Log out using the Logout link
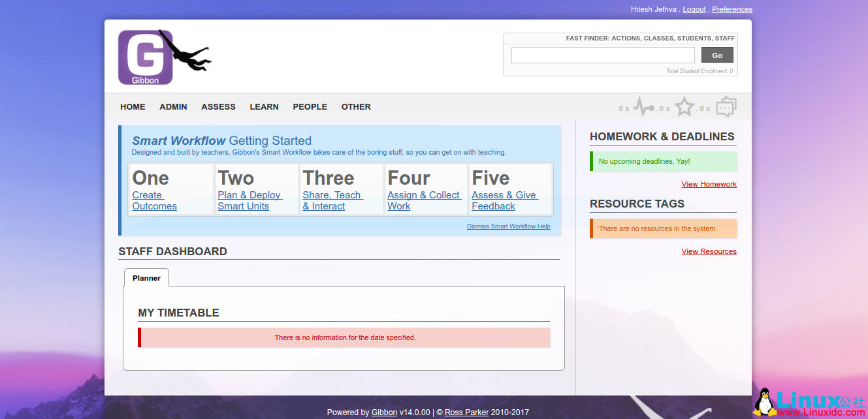This screenshot has width=868, height=419. (694, 8)
